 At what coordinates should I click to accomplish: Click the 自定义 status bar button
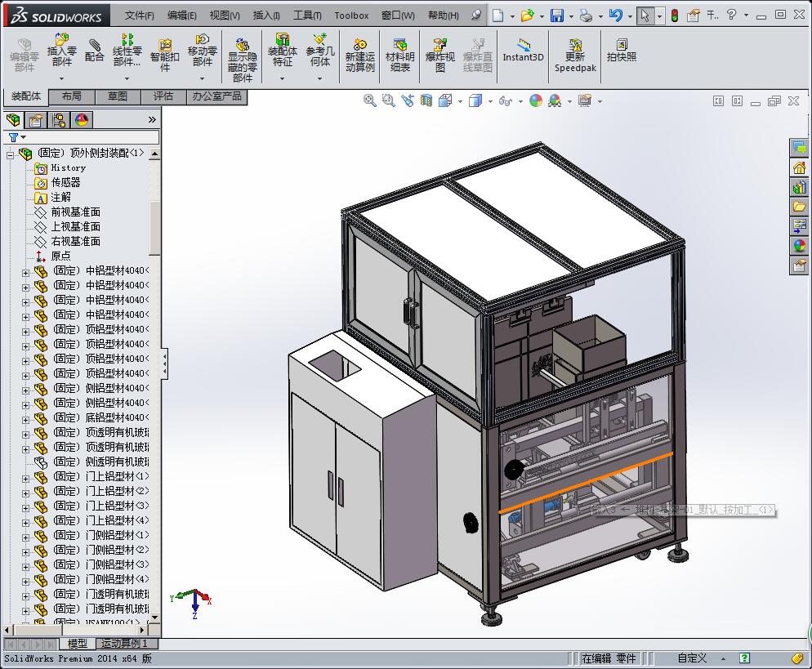(692, 658)
